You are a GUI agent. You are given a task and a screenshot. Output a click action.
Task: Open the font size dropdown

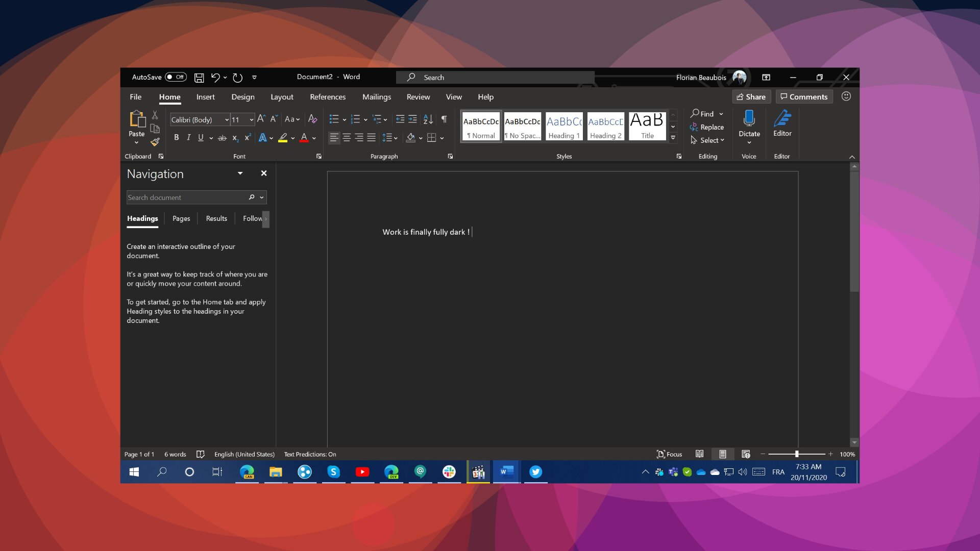(x=251, y=119)
